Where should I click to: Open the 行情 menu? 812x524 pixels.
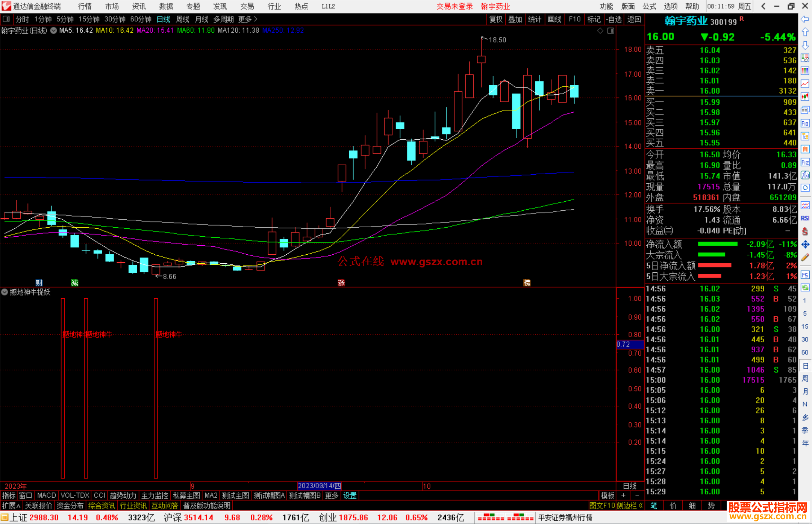click(85, 6)
